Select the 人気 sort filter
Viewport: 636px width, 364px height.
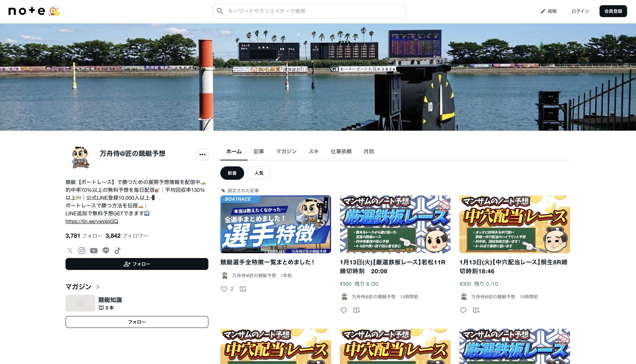click(259, 173)
